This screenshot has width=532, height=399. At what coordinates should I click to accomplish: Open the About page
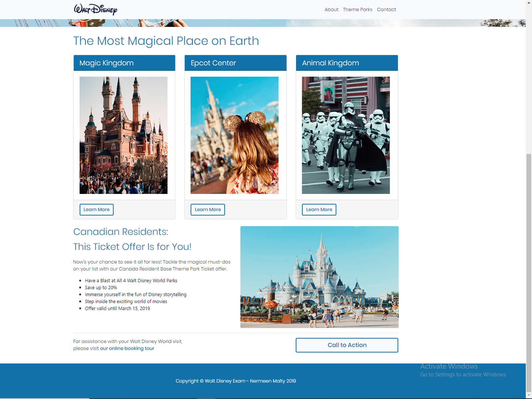pyautogui.click(x=331, y=9)
